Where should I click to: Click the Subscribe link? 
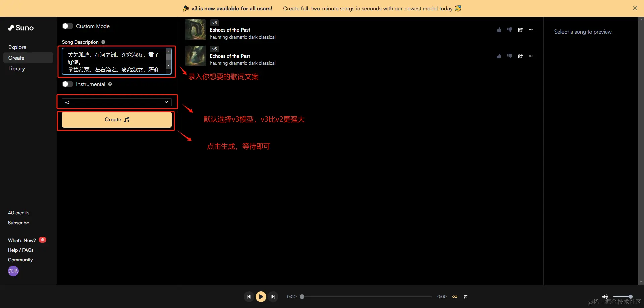18,223
